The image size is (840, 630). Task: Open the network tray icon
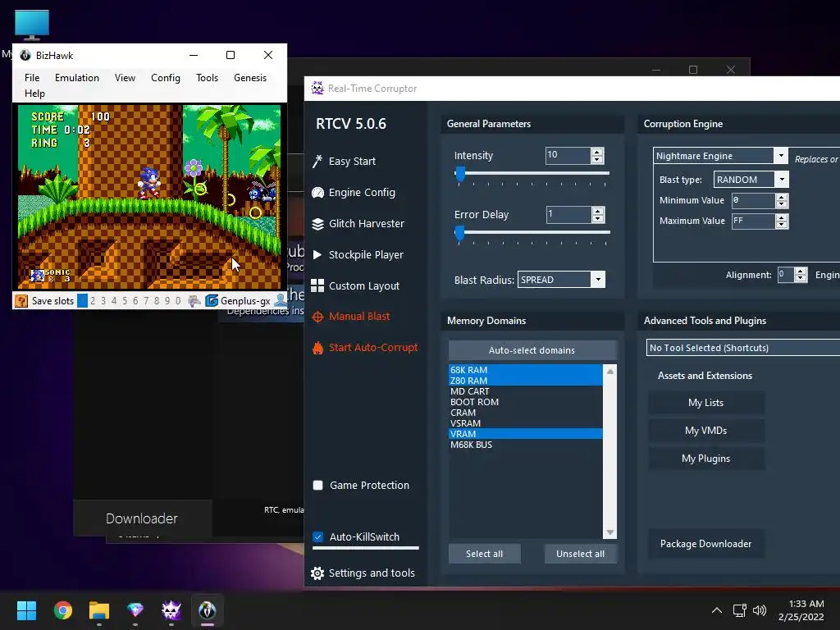pyautogui.click(x=740, y=610)
